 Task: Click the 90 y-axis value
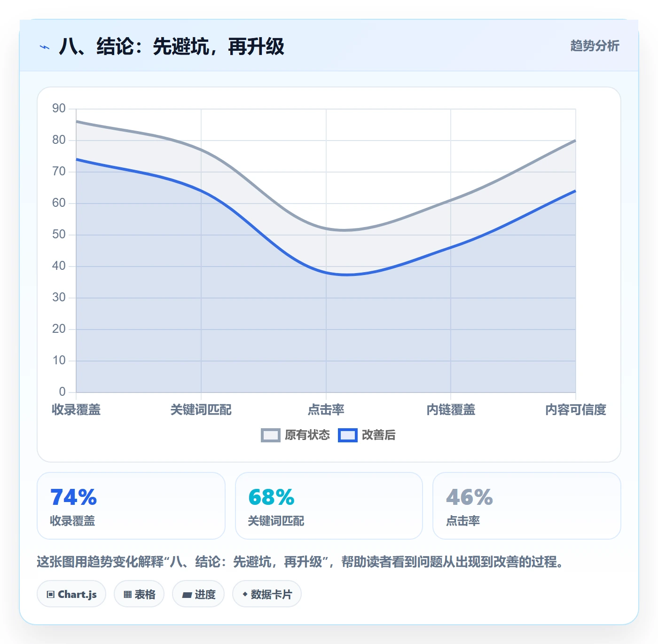coord(59,109)
